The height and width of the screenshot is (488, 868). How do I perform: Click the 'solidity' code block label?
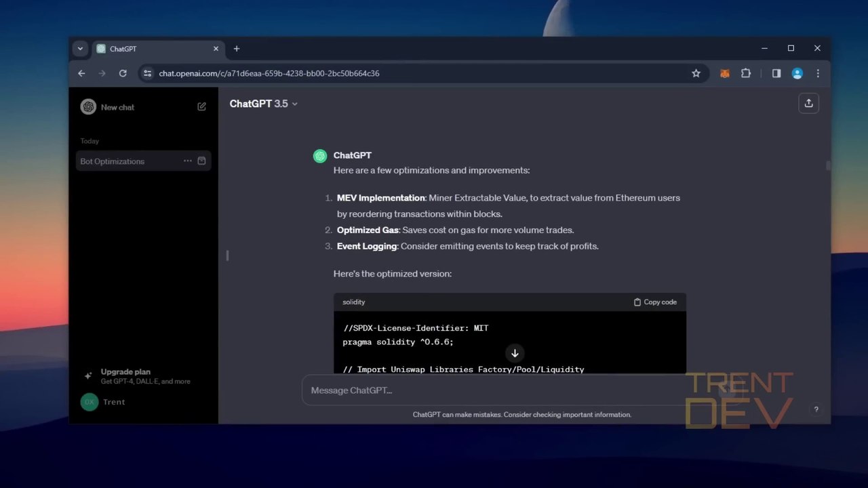(354, 302)
